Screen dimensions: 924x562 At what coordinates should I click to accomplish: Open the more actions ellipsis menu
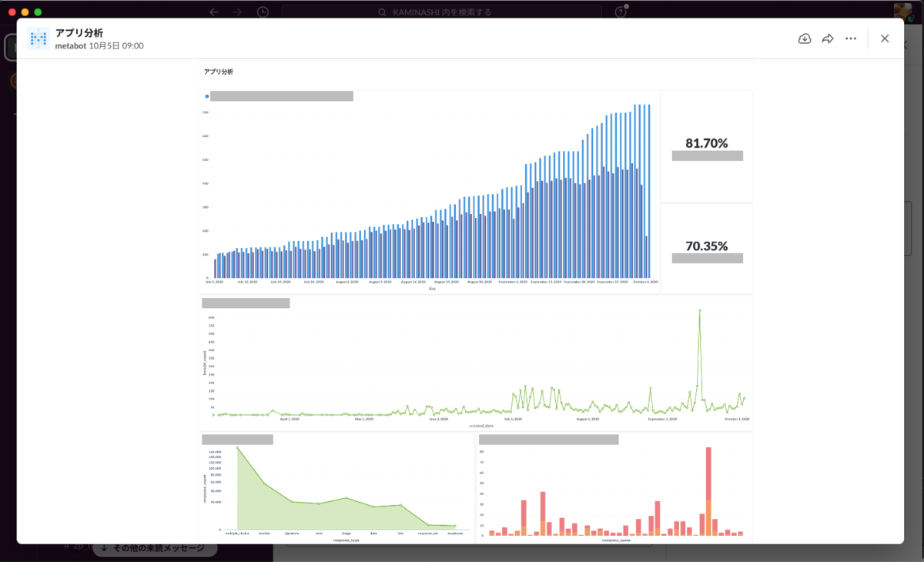[851, 38]
